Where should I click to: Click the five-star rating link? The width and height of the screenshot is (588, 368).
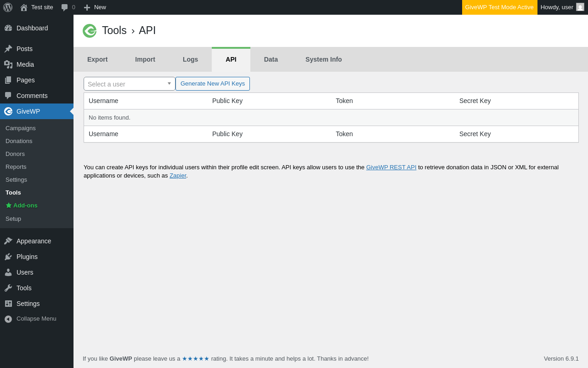[195, 359]
